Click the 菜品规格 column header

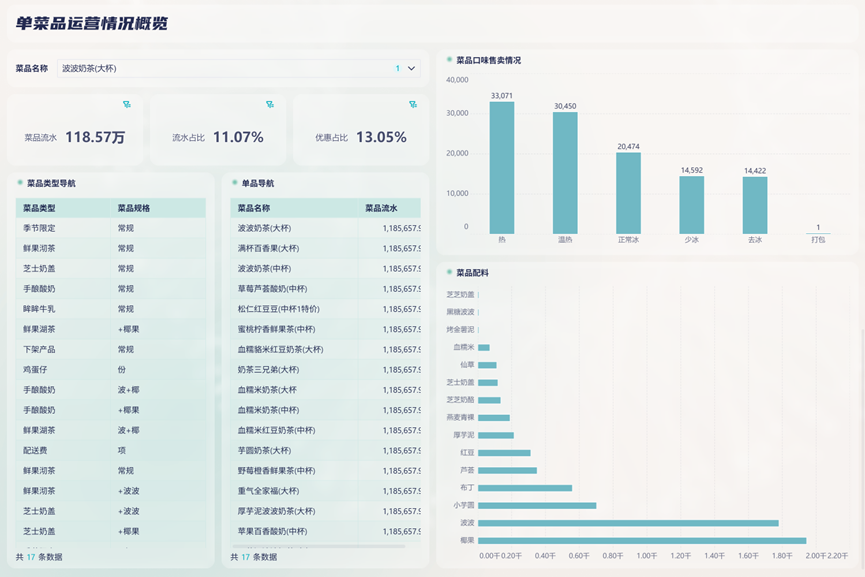click(134, 208)
